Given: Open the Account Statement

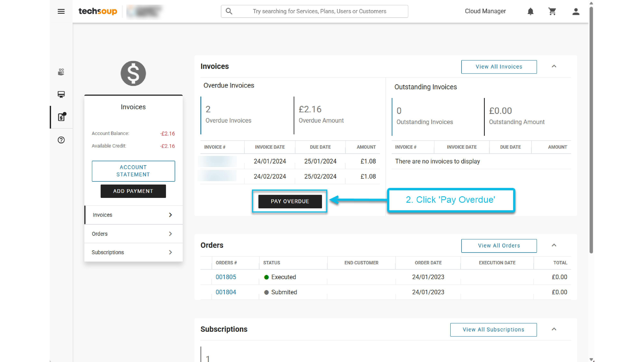Looking at the screenshot, I should 133,171.
